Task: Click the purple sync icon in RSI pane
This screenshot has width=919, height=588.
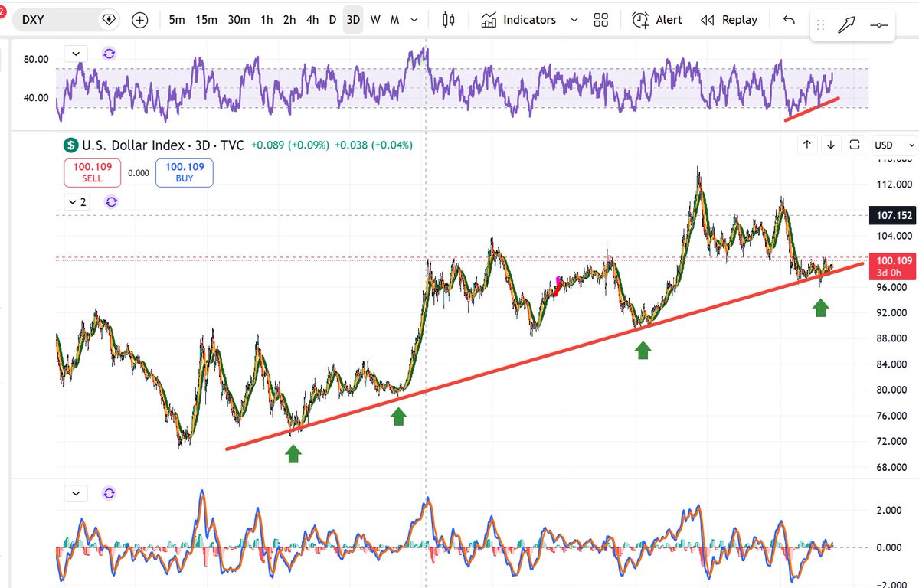Action: (110, 54)
